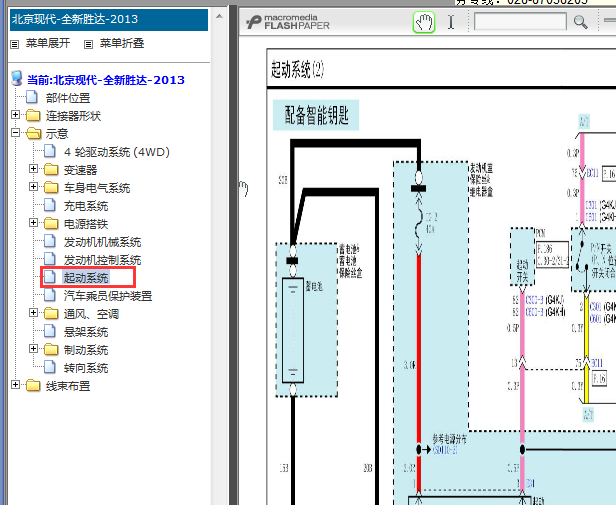Click the 线束布置 folder icon

33,386
